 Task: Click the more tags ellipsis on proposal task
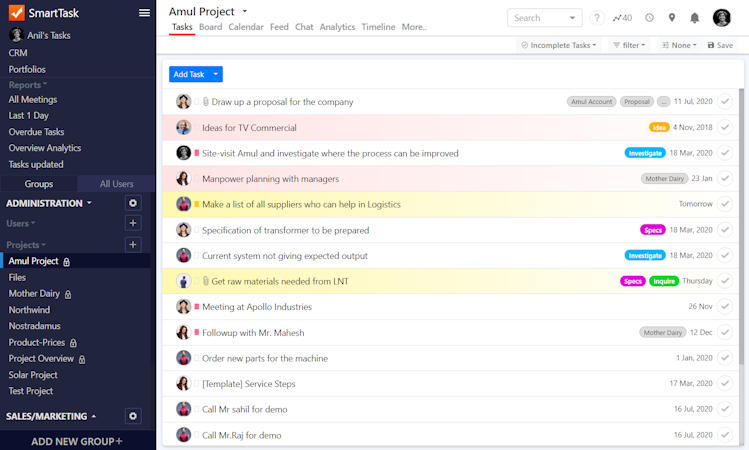click(x=663, y=102)
